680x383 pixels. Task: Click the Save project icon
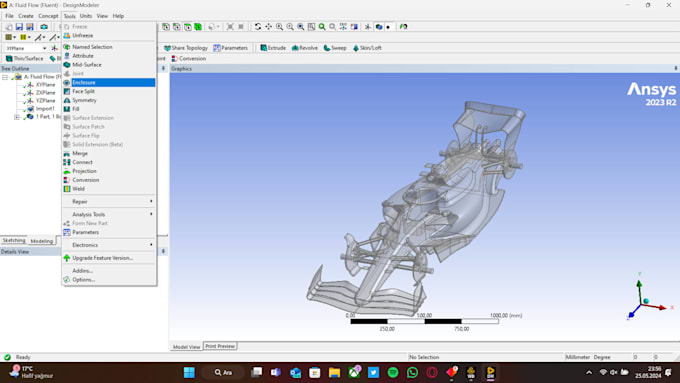[19, 27]
